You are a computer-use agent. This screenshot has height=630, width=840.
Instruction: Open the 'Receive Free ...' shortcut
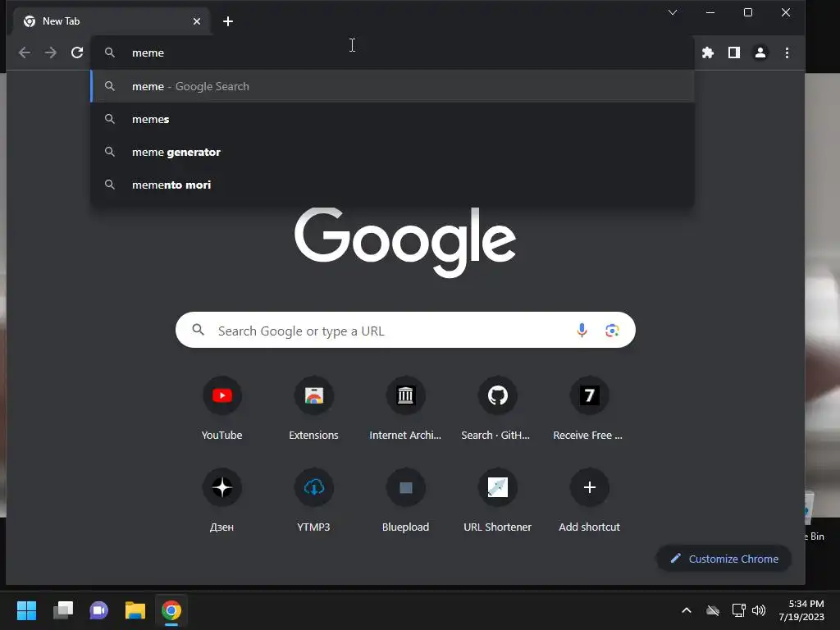coord(589,409)
